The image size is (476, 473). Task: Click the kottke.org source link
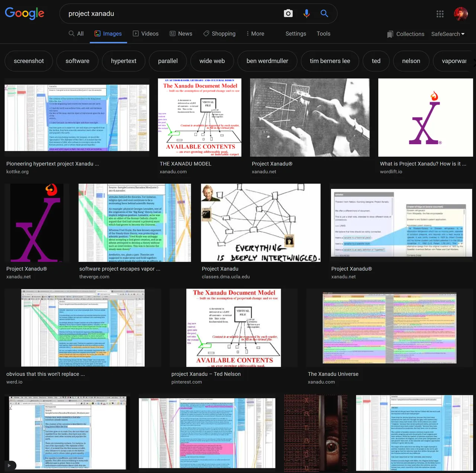tap(17, 172)
